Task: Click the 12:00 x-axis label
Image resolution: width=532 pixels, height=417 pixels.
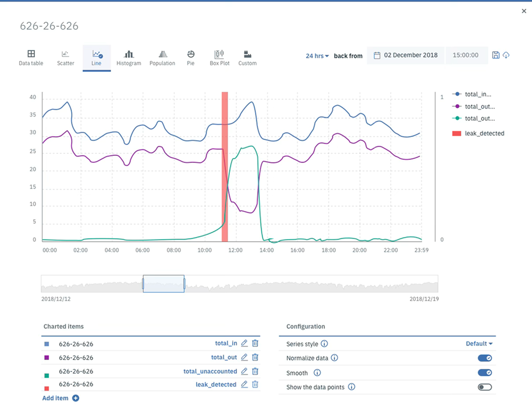Action: click(x=235, y=250)
